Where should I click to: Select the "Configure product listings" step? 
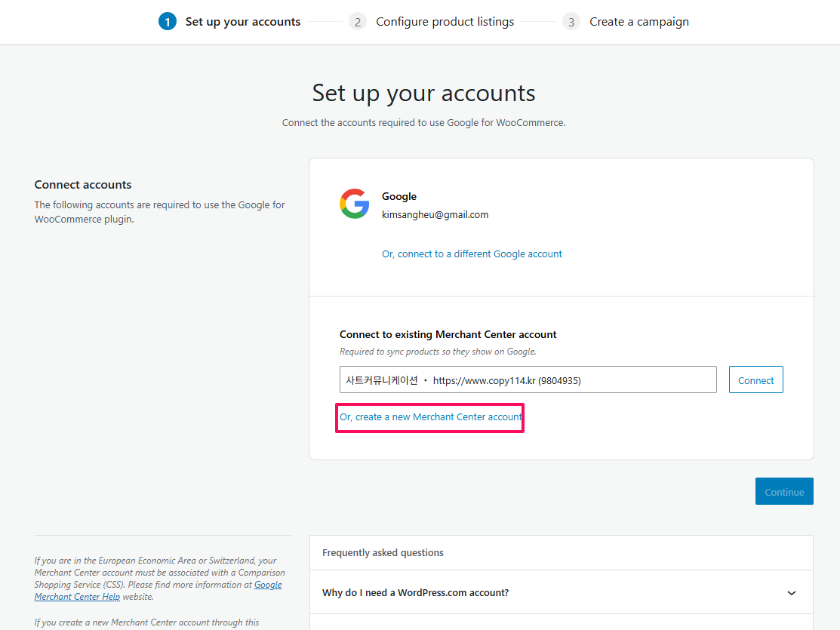click(445, 21)
